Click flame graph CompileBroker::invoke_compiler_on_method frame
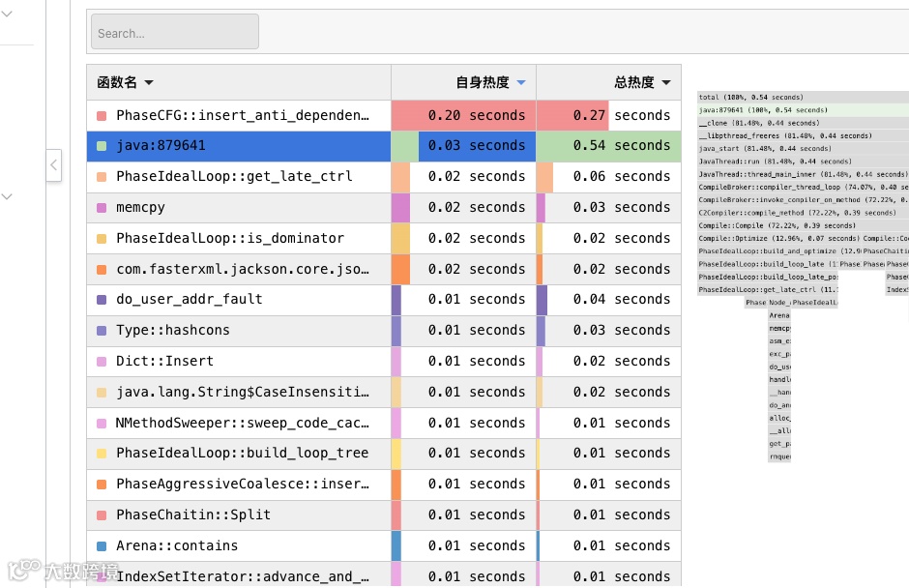 pyautogui.click(x=803, y=199)
